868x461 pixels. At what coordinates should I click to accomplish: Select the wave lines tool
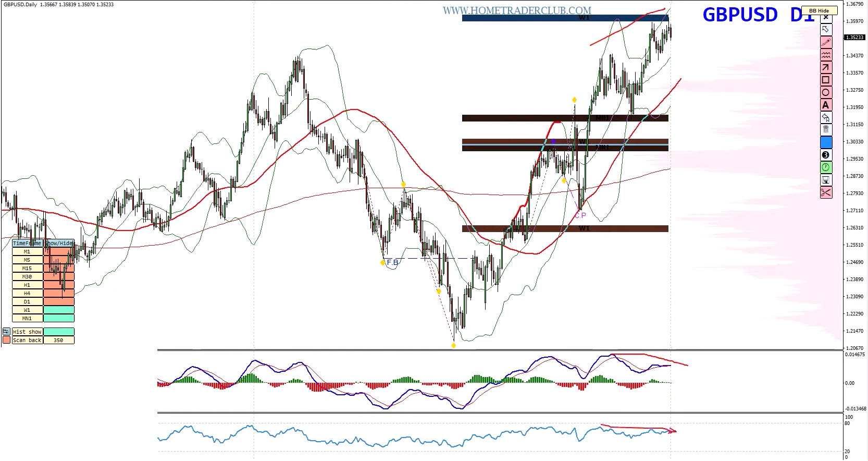click(x=826, y=55)
